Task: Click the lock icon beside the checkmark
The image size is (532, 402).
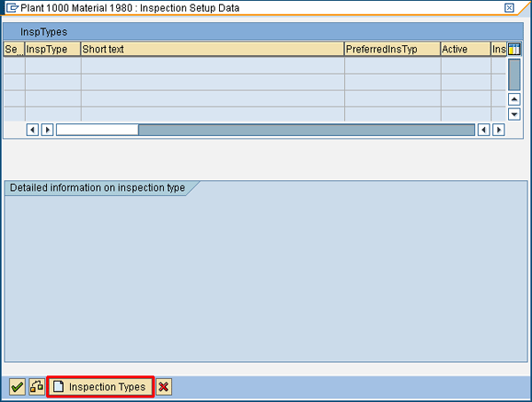Action: click(x=36, y=387)
